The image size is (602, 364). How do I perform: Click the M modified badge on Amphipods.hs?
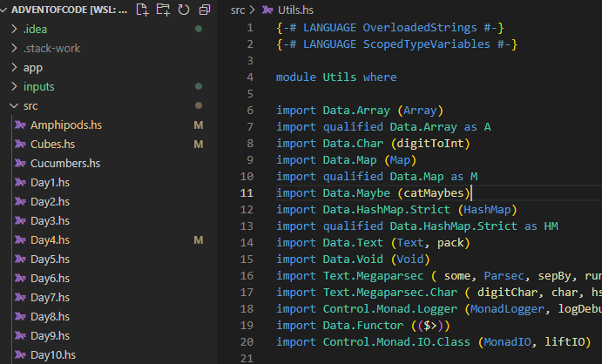coord(199,125)
